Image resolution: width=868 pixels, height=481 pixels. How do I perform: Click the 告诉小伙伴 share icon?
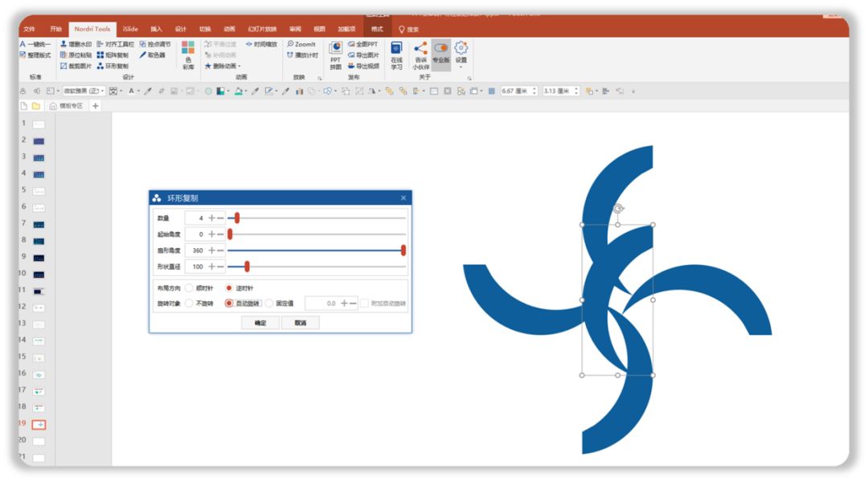420,55
